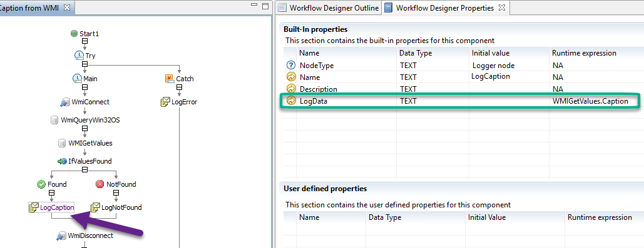Click the Name property row icon
Screen dimensions: 644x248
tap(291, 77)
